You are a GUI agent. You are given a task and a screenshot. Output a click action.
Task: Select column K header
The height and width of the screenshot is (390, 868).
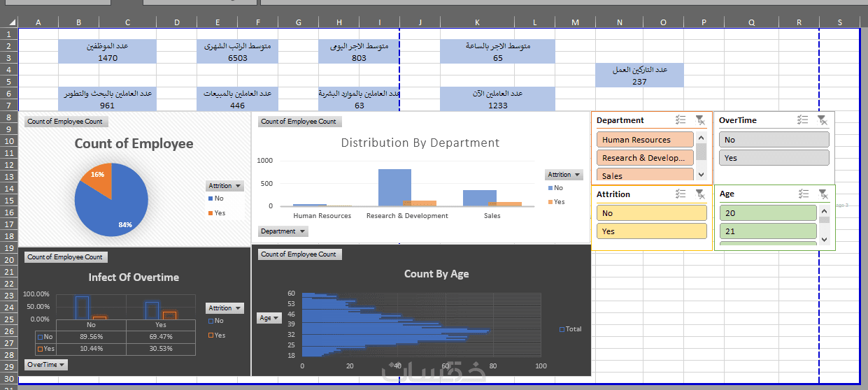point(477,22)
